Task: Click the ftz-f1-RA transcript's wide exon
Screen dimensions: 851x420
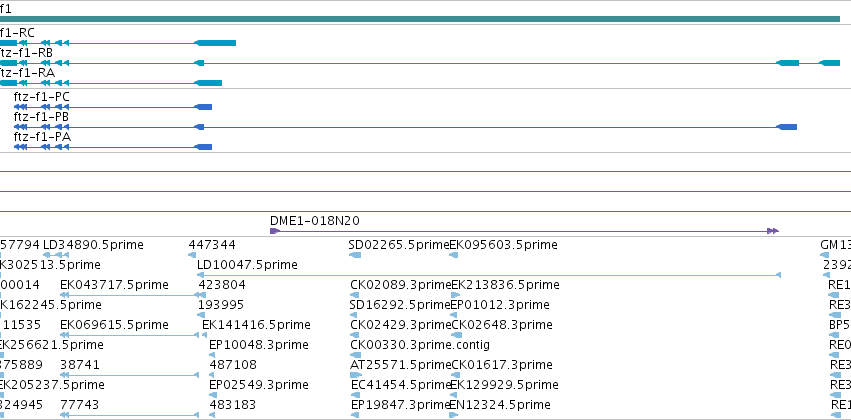Action: click(208, 83)
